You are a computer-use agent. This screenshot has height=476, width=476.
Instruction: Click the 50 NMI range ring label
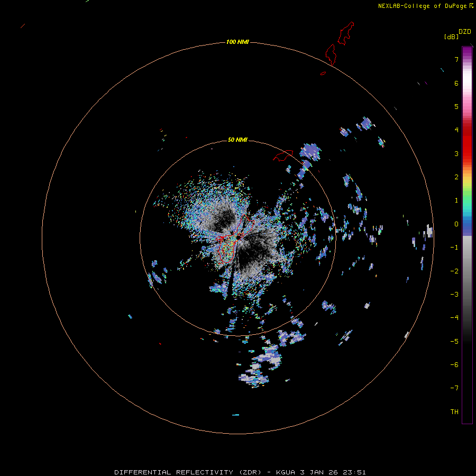237,140
